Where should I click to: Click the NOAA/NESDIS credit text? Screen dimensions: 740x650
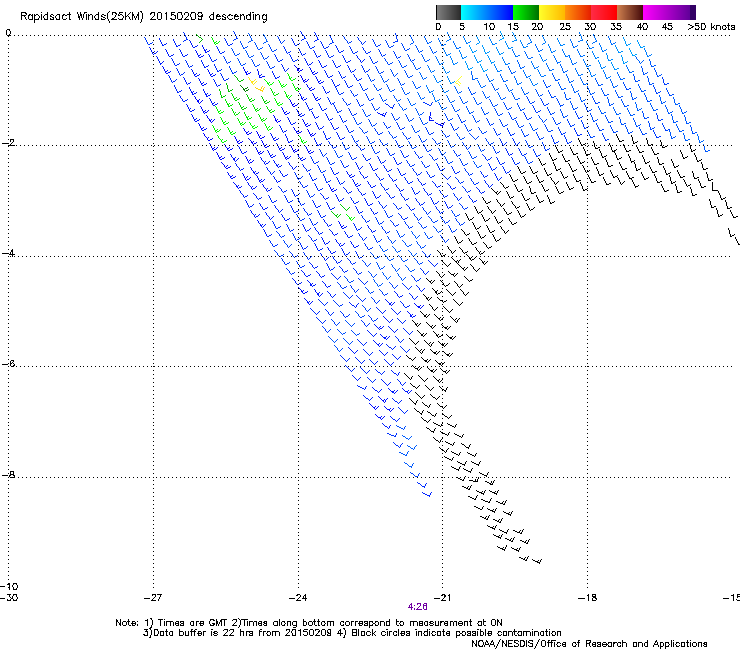[x=589, y=644]
